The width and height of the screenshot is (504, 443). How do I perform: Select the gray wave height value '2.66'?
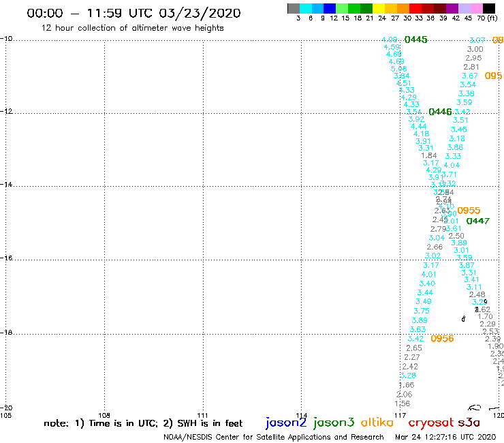pyautogui.click(x=435, y=247)
